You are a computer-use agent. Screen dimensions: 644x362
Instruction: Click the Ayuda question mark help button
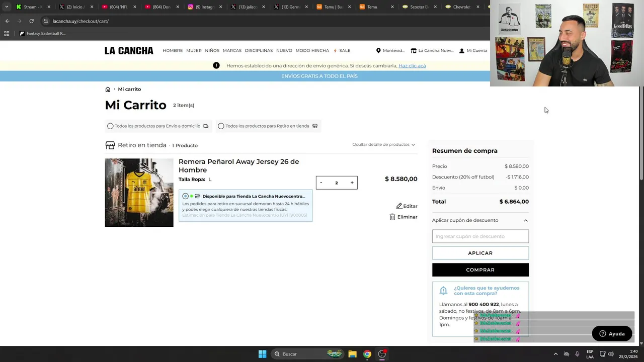612,333
